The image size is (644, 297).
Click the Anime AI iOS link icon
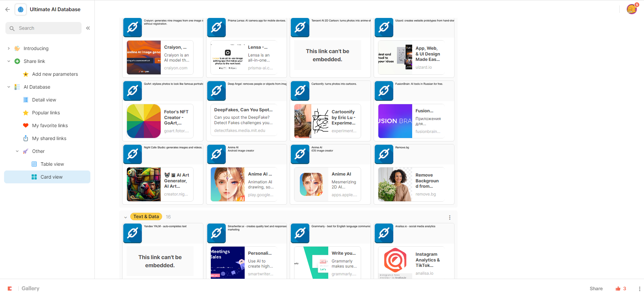tap(300, 154)
